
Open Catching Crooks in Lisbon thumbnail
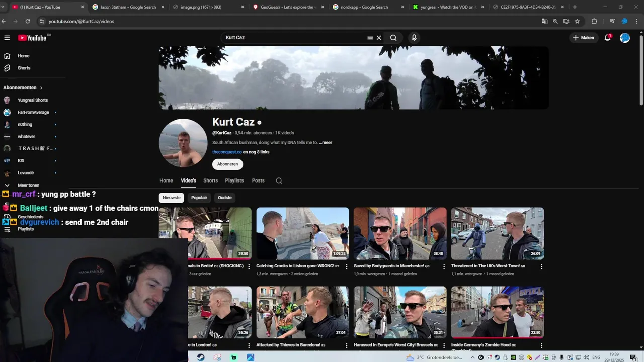pos(302,233)
